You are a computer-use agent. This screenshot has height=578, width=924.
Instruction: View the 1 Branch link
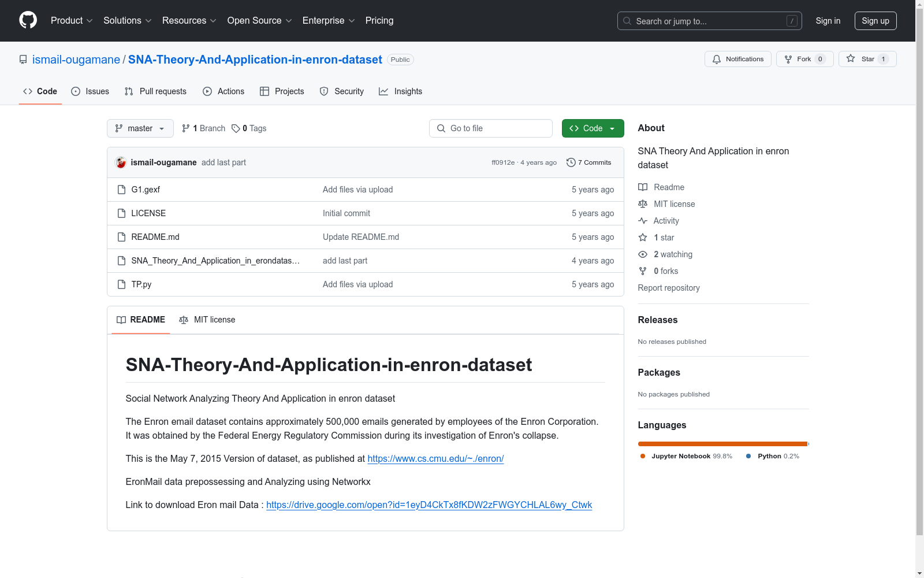[203, 128]
